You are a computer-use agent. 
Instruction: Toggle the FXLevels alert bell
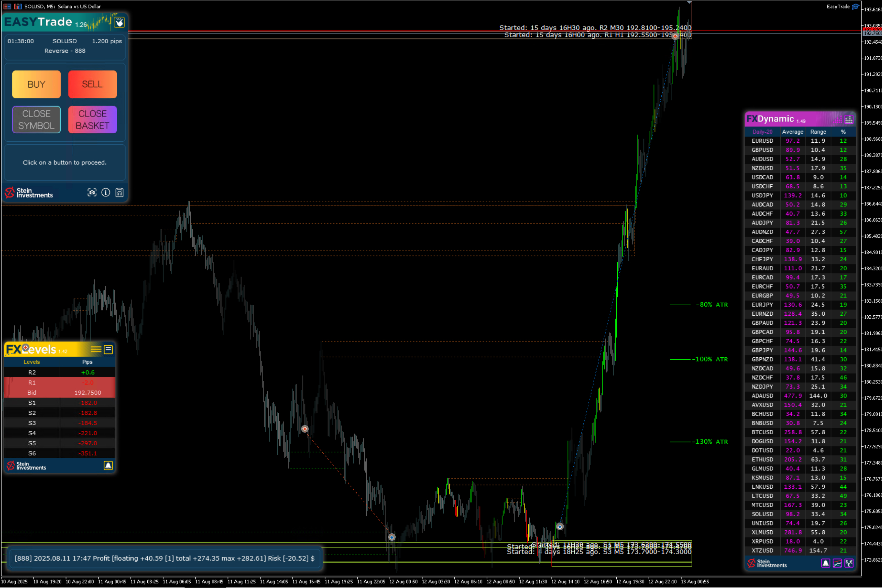pos(108,466)
